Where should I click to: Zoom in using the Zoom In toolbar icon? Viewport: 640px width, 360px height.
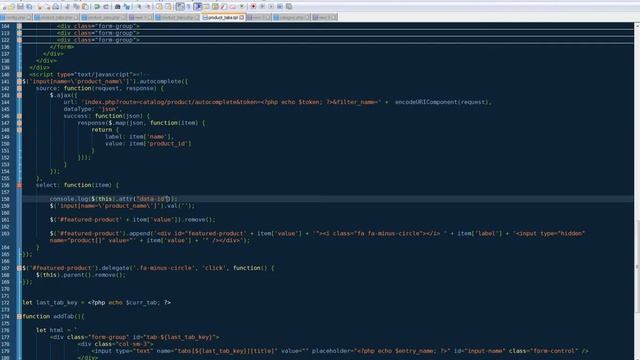click(139, 7)
